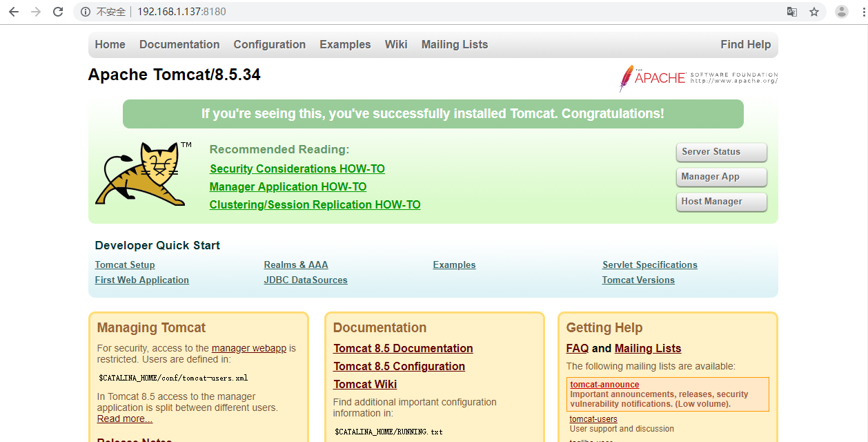Screen dimensions: 868x442
Task: Click the $CATALINA_HOME/RUNNING.txt path text
Action: tap(389, 432)
